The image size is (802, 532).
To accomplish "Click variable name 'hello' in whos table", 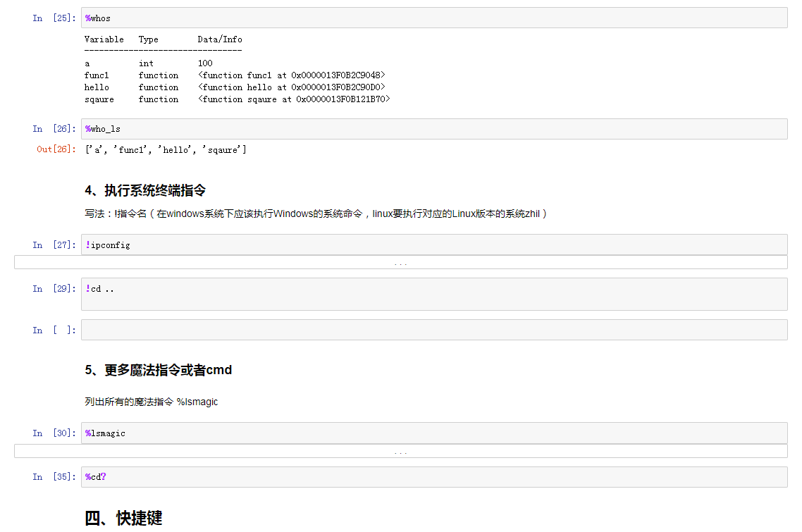I will (x=97, y=87).
